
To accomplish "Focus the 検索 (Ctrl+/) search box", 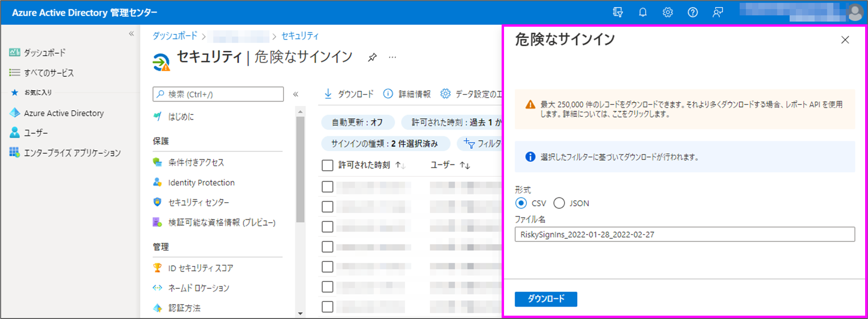I will tap(218, 94).
